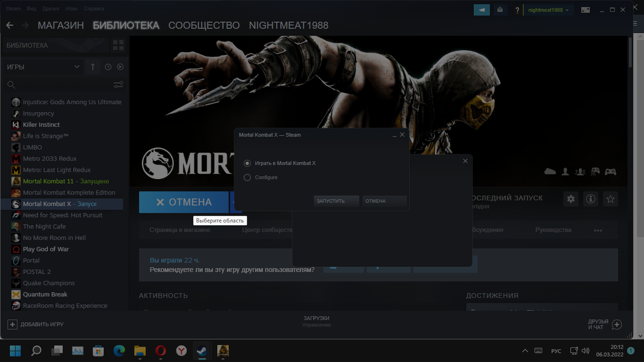
Task: Click ОТМЕНА button in launch dialog
Action: pyautogui.click(x=384, y=201)
